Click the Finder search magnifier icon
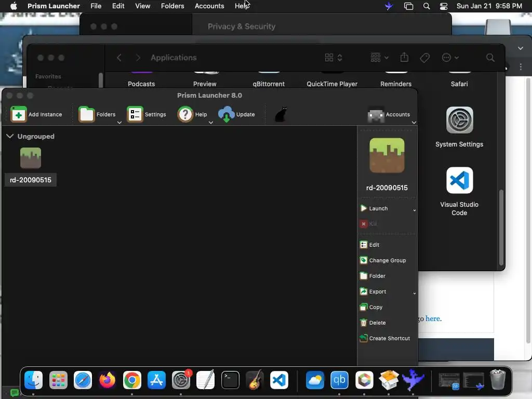The width and height of the screenshot is (532, 399). (490, 58)
